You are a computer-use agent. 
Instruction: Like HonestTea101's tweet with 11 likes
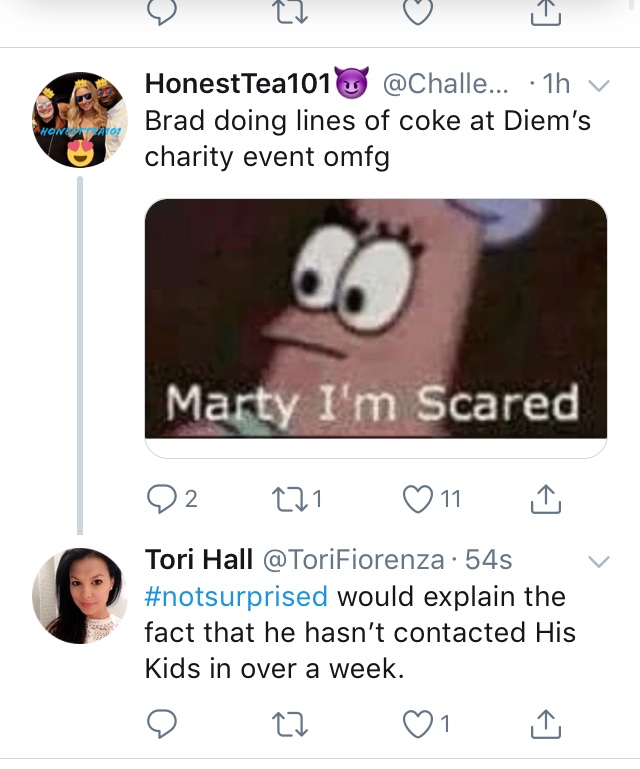[x=418, y=499]
